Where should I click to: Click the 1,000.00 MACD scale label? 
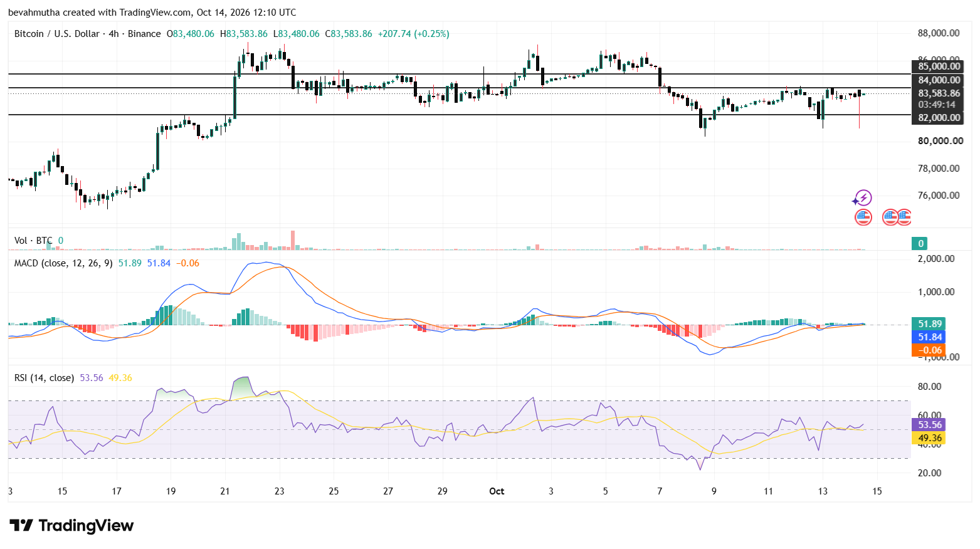pyautogui.click(x=936, y=292)
